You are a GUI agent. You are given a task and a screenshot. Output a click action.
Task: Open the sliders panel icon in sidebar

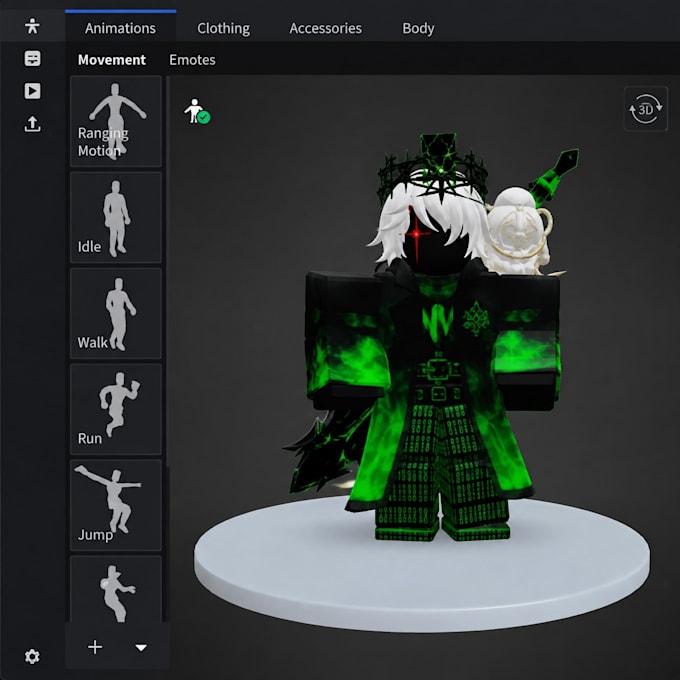pos(32,58)
